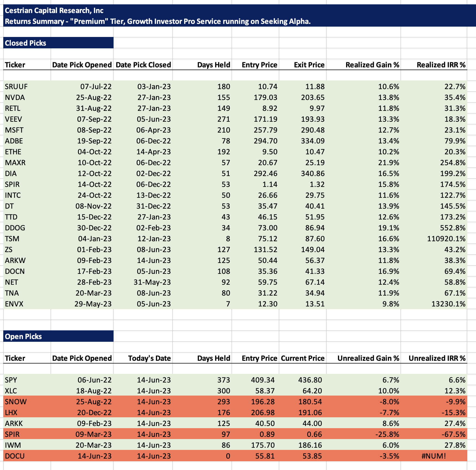Select ENVX's realized IRR value 13230.1%
This screenshot has height=470, width=476.
coord(448,304)
